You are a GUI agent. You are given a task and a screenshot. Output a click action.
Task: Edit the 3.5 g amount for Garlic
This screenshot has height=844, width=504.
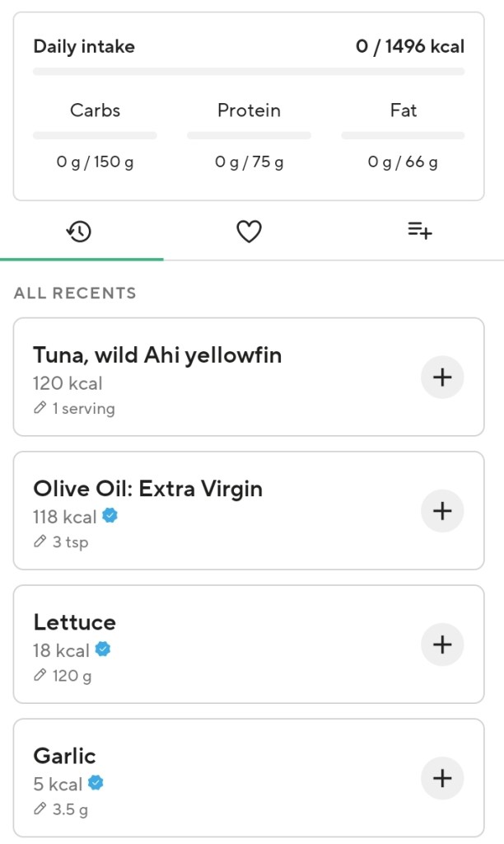click(x=61, y=809)
